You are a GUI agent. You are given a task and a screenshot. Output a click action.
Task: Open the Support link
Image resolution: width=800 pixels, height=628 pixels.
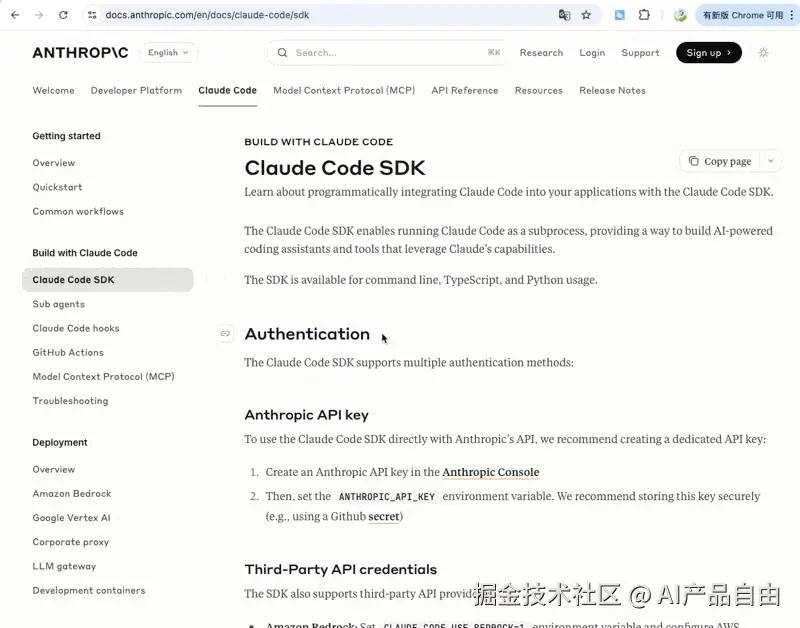coord(640,53)
